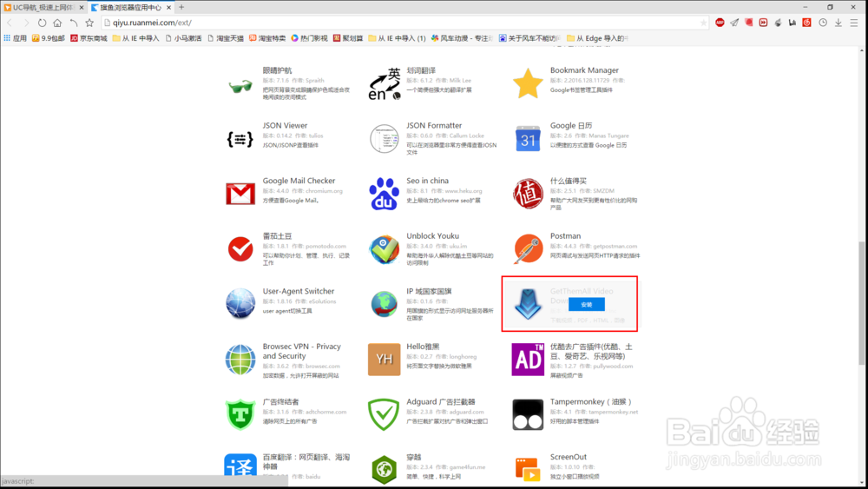Image resolution: width=868 pixels, height=489 pixels.
Task: Open the 热门影视 bookmark
Action: pos(310,38)
